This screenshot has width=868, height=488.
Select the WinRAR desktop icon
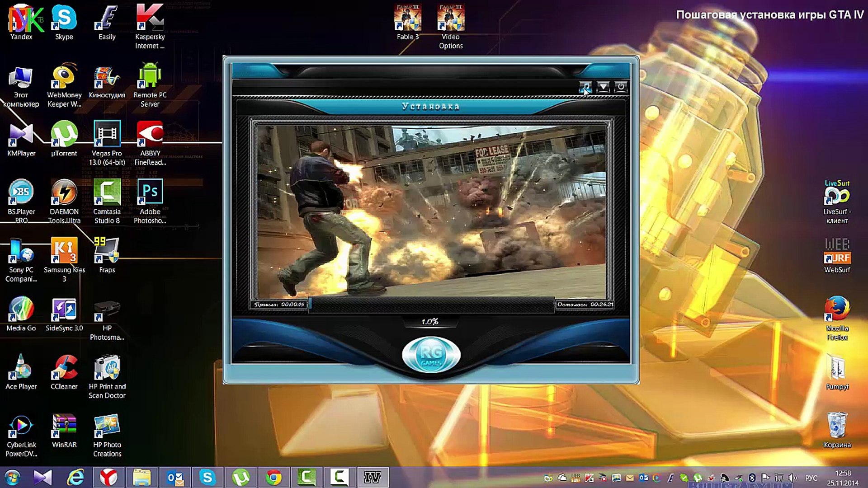(64, 431)
